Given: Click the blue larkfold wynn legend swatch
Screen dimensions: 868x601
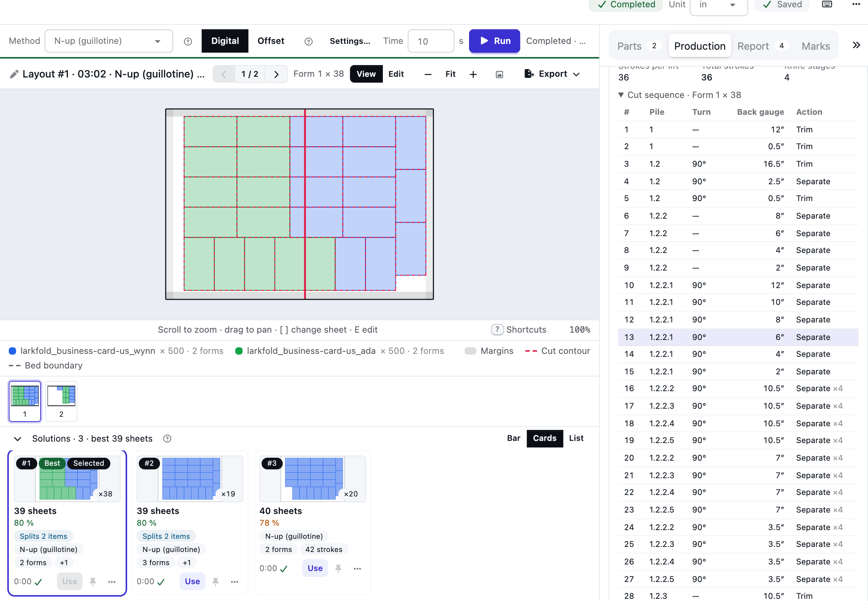Looking at the screenshot, I should 12,351.
